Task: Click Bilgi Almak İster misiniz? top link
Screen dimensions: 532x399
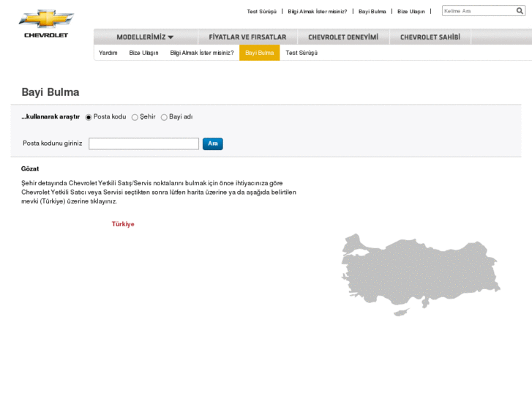Action: pos(318,12)
